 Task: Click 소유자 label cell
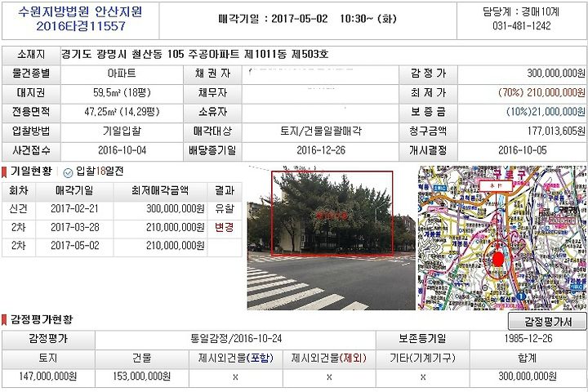click(x=212, y=113)
